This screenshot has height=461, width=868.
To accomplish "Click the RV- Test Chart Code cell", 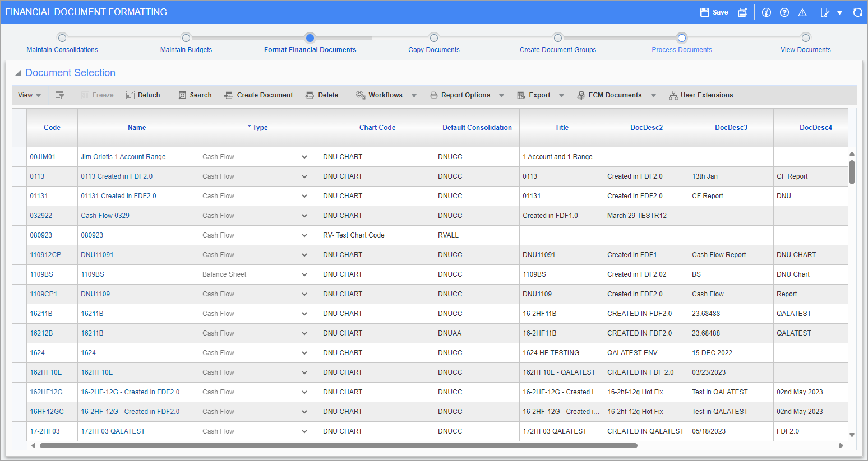I will (x=377, y=235).
